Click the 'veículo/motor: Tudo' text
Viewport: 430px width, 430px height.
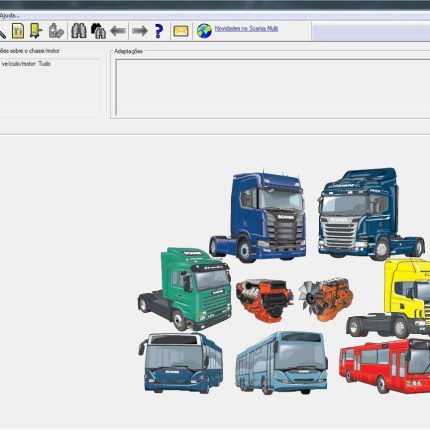tap(26, 64)
